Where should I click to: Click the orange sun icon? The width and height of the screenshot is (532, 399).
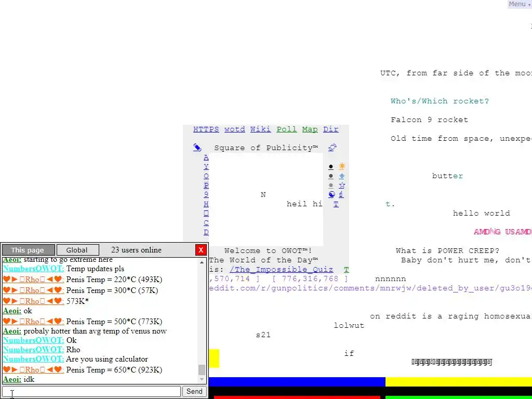[x=342, y=166]
